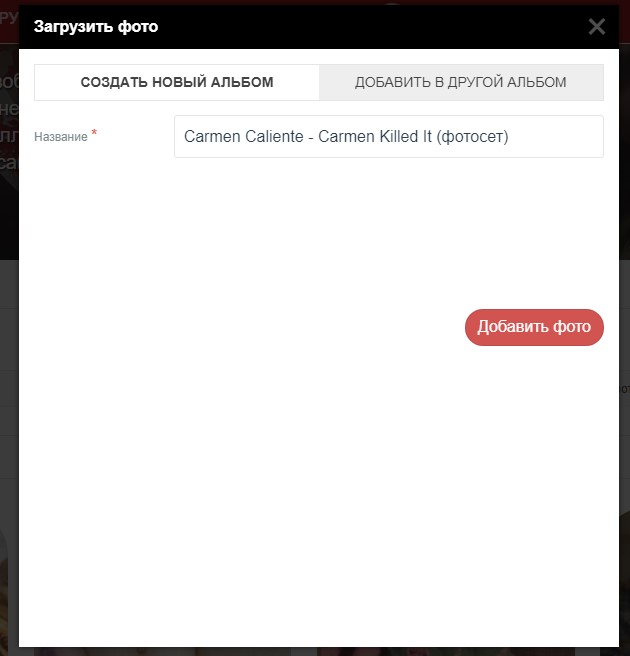Click the word фото on red button
Screen dimensions: 630x656
point(572,327)
